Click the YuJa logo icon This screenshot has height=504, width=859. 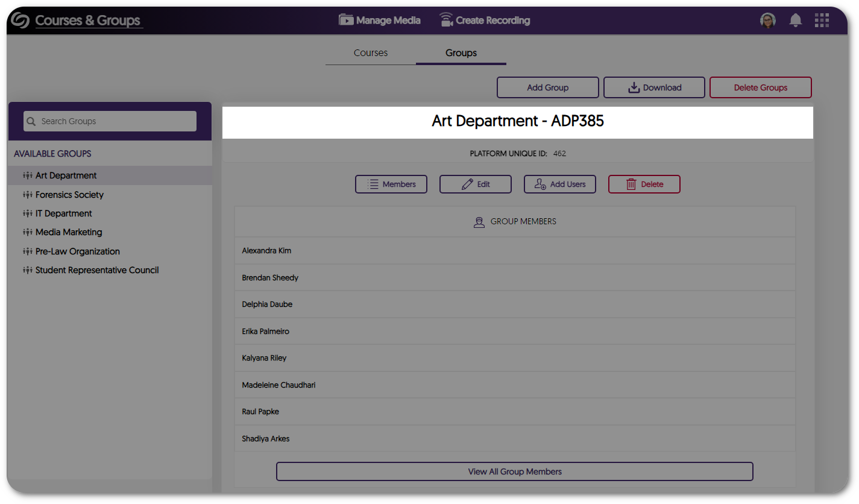coord(20,20)
